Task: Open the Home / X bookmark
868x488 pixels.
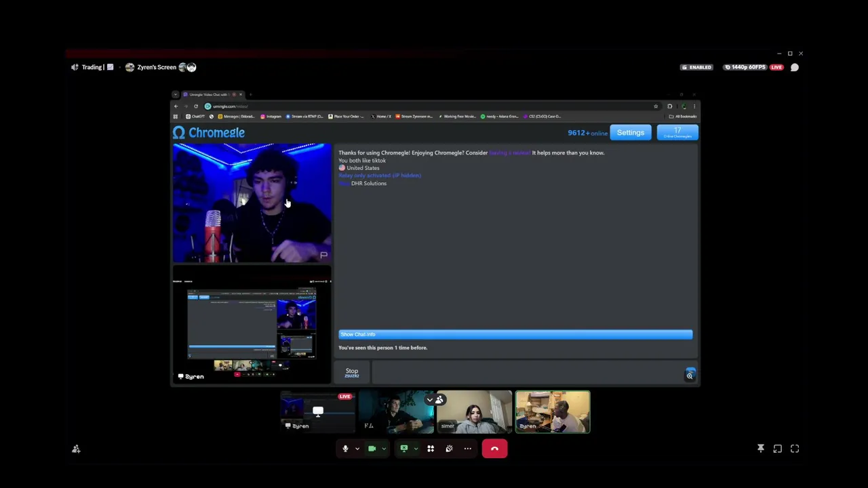Action: [x=381, y=117]
